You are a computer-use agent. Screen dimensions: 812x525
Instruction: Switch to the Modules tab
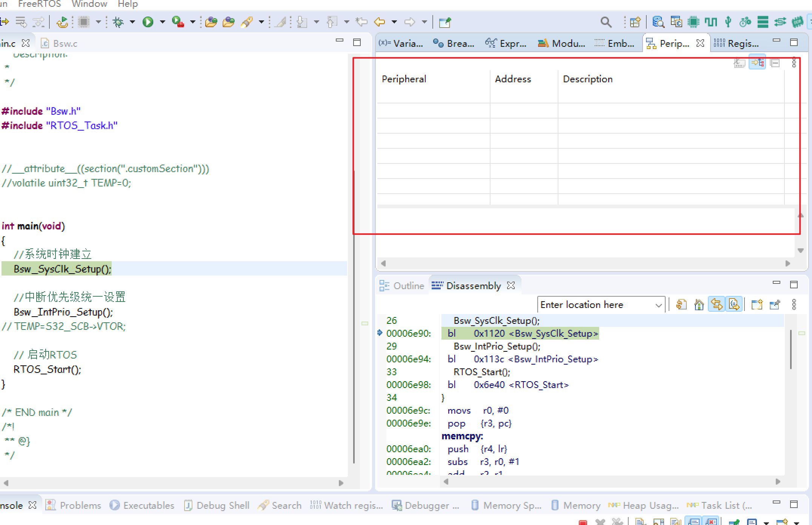561,44
